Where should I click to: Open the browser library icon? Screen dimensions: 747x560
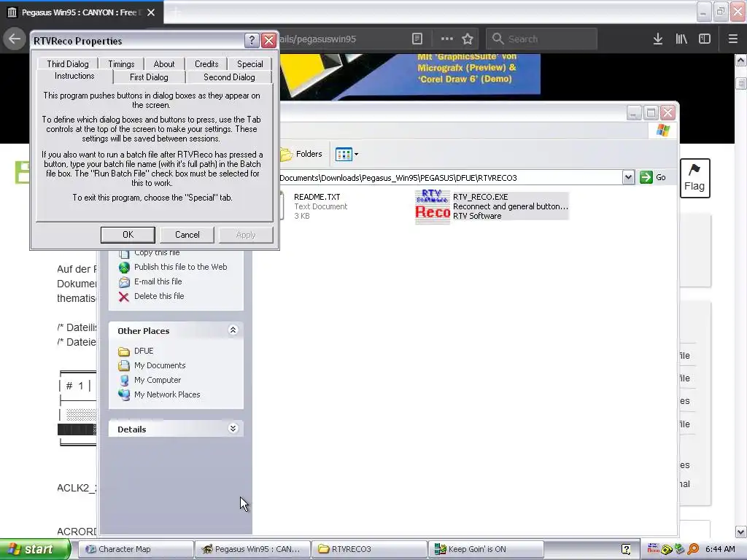(681, 39)
